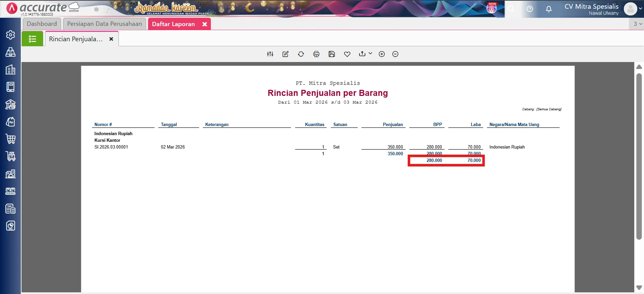644x294 pixels.
Task: Mark report as favorite with heart icon
Action: pos(347,54)
